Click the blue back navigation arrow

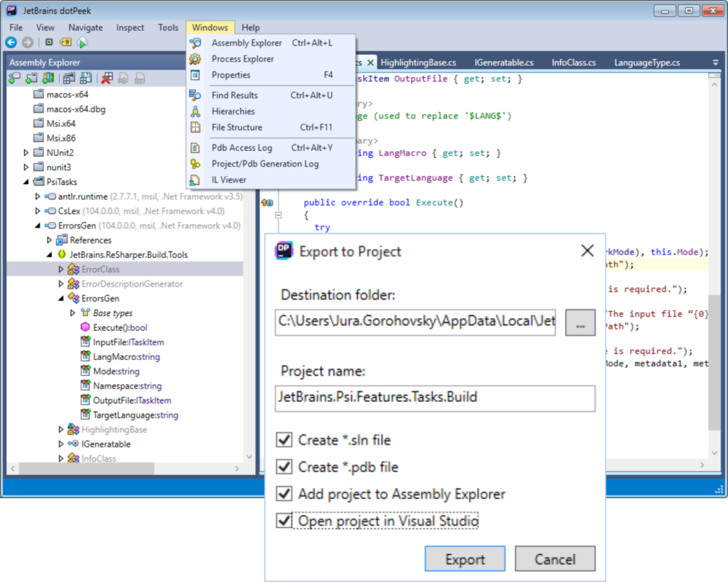click(11, 43)
